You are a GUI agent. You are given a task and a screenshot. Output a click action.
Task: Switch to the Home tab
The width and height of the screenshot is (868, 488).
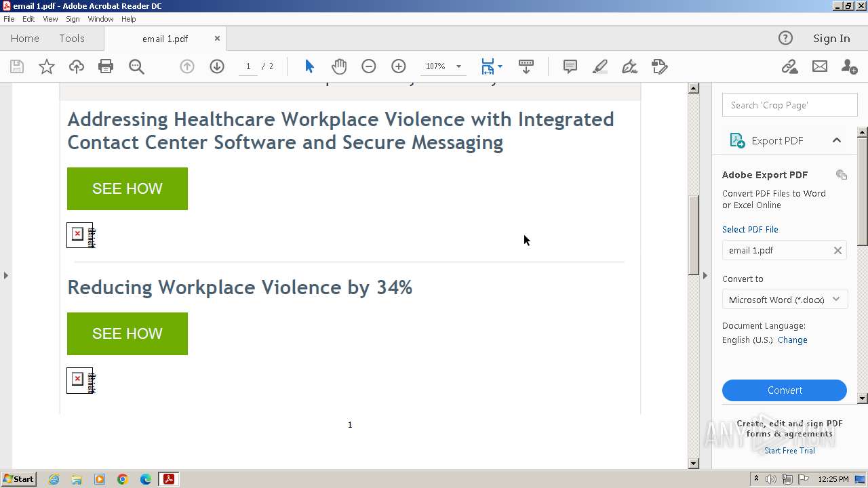click(25, 39)
